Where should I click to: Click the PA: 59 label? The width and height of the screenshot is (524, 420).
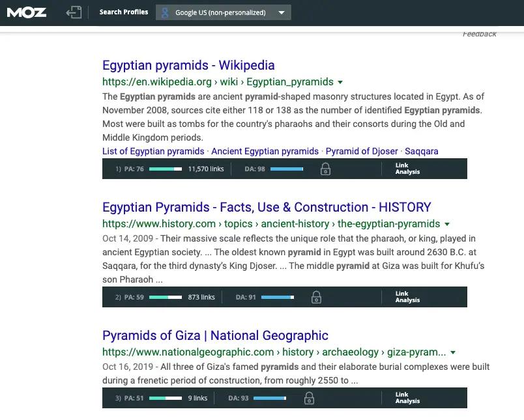tap(134, 297)
